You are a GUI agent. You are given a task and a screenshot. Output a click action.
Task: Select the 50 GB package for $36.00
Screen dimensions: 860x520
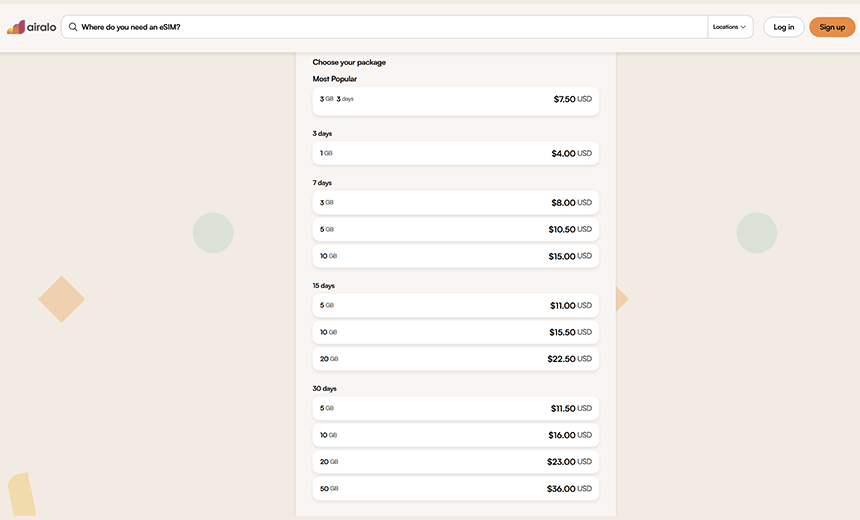coord(456,488)
